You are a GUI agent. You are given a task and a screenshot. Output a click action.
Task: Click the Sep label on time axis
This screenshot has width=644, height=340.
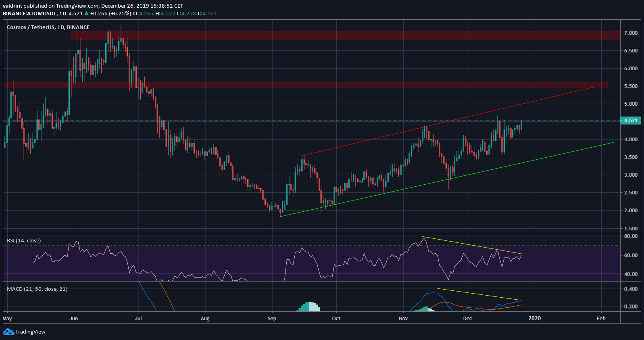click(x=272, y=318)
